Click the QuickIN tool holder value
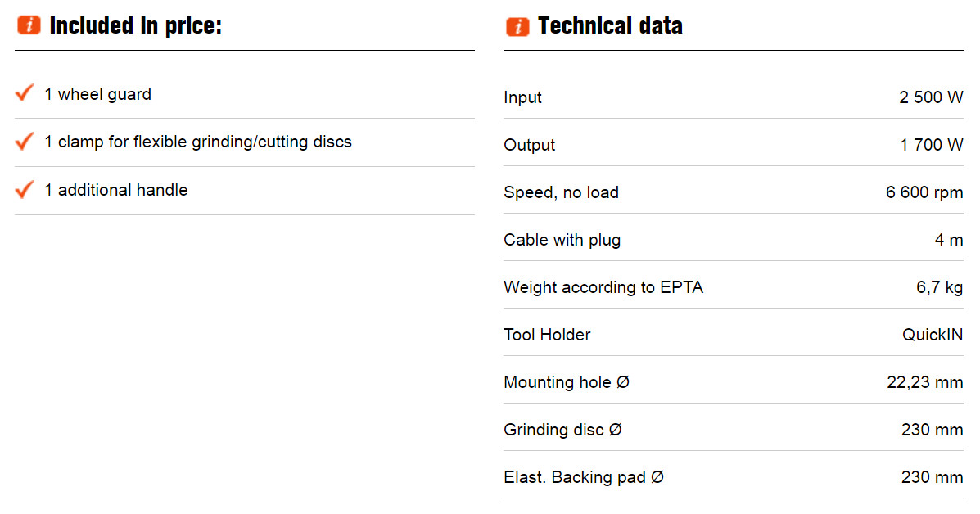980x514 pixels. pos(933,335)
